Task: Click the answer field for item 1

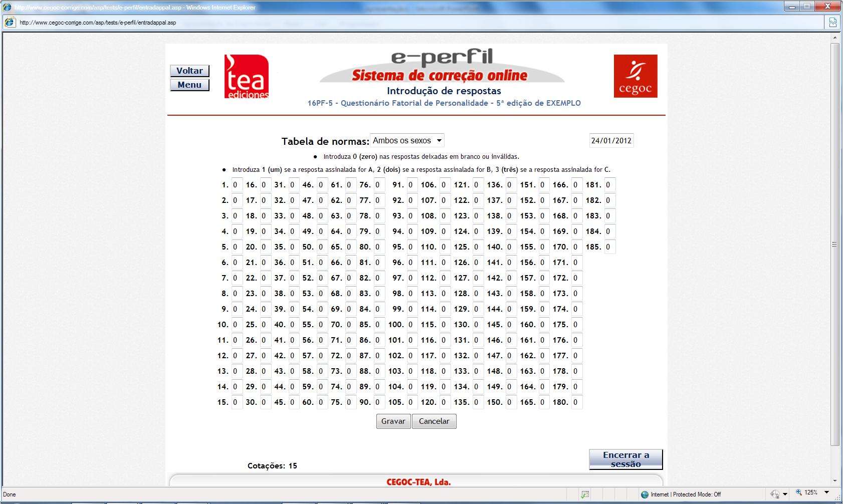Action: 237,185
